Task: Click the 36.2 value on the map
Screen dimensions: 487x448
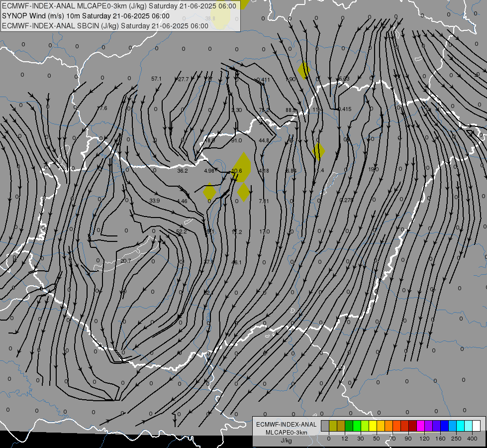Action: pyautogui.click(x=183, y=171)
